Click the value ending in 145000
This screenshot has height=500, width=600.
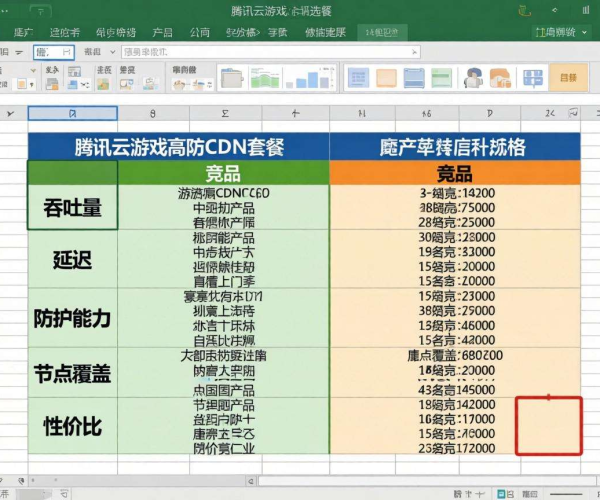point(457,390)
